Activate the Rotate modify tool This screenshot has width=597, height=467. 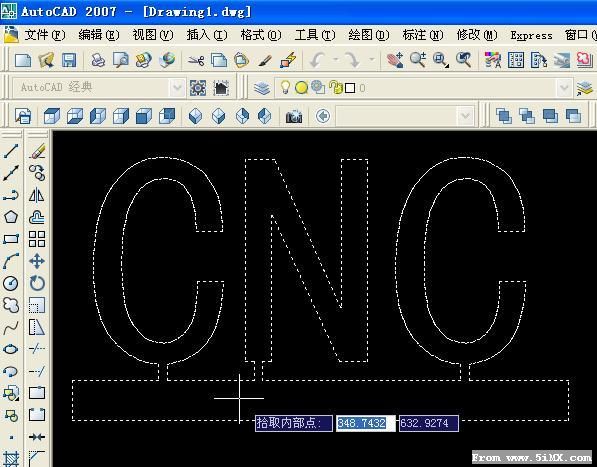(x=37, y=284)
